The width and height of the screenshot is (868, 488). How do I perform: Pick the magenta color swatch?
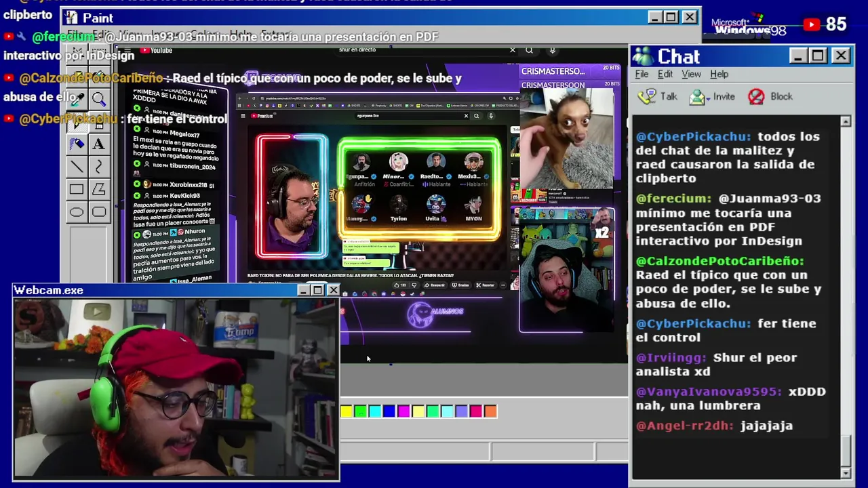pyautogui.click(x=403, y=411)
